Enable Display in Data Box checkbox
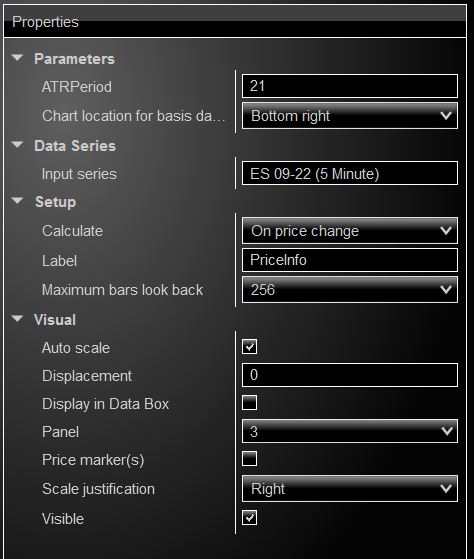The width and height of the screenshot is (474, 559). (249, 402)
